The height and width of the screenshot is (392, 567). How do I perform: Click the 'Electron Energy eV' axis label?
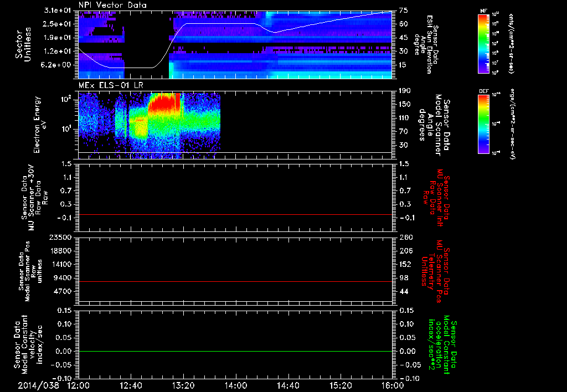(x=39, y=125)
